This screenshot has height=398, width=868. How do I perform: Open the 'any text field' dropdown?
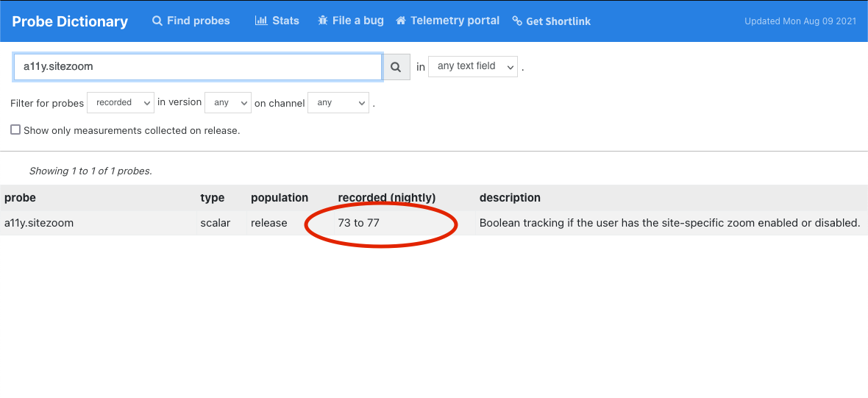(x=473, y=66)
